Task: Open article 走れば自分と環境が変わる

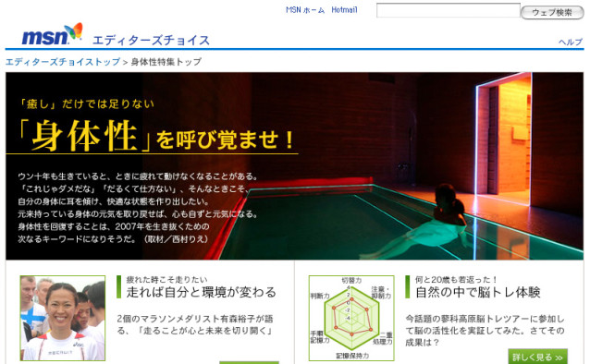Action: 202,292
